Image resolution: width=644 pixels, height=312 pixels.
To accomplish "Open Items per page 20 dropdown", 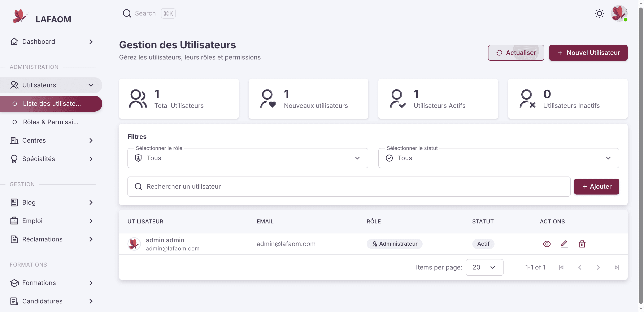I will point(484,267).
